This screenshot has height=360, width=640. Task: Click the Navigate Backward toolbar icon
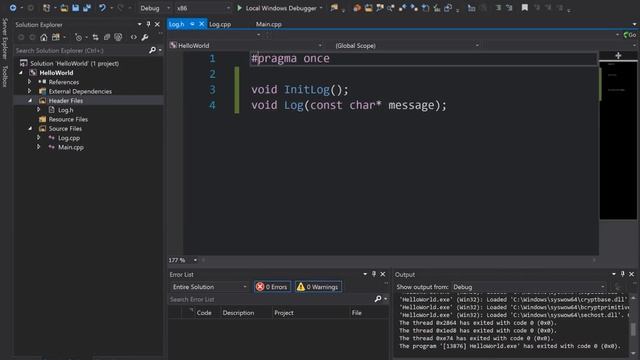click(13, 8)
